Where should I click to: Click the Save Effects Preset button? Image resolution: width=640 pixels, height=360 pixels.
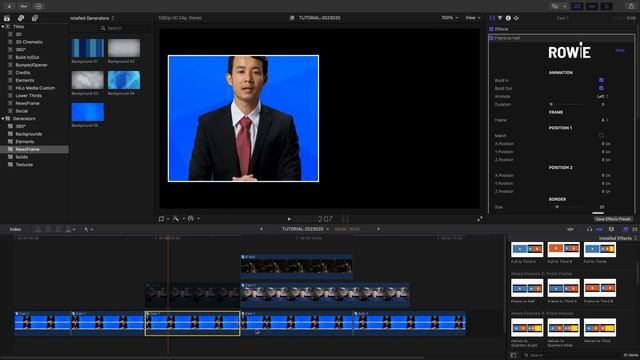coord(613,219)
